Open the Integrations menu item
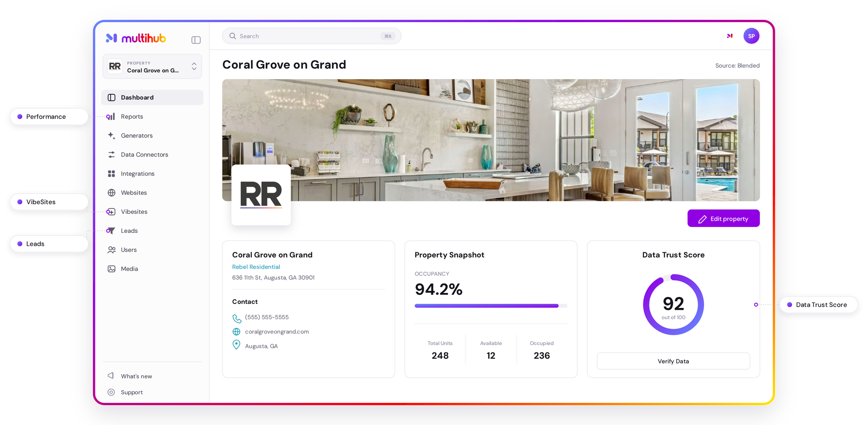 (x=152, y=174)
